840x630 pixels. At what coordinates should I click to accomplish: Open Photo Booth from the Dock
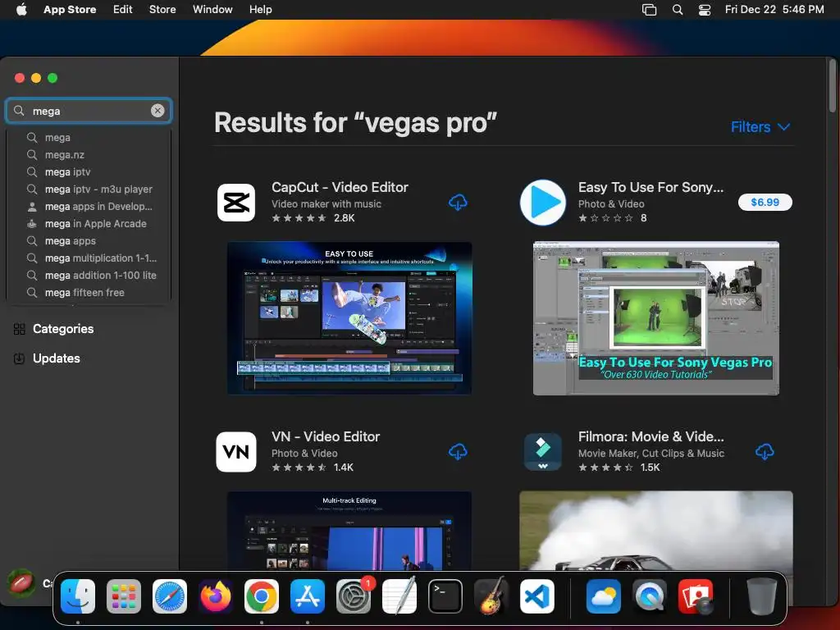(696, 596)
